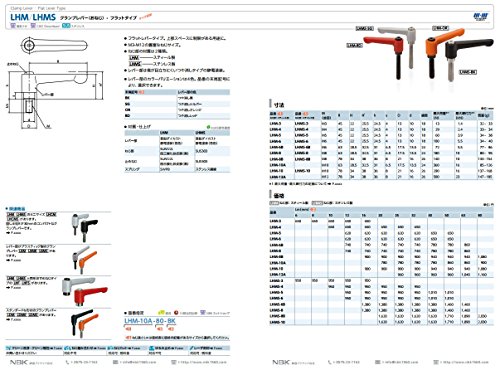Click the LHMS-SG label above grey lever
This screenshot has height=370, width=500.
(364, 29)
